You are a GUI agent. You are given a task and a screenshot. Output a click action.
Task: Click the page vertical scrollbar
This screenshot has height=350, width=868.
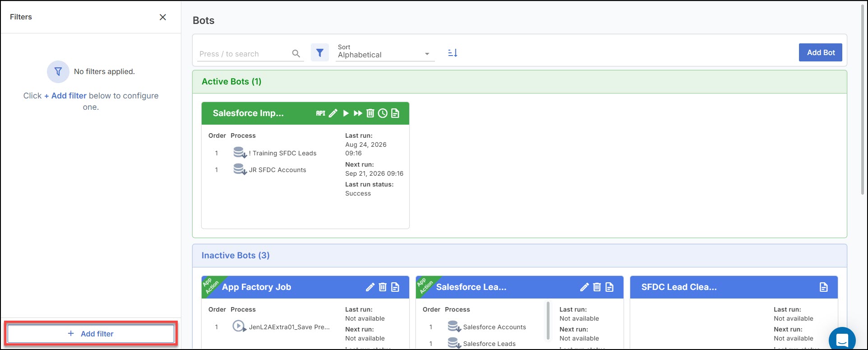click(863, 99)
